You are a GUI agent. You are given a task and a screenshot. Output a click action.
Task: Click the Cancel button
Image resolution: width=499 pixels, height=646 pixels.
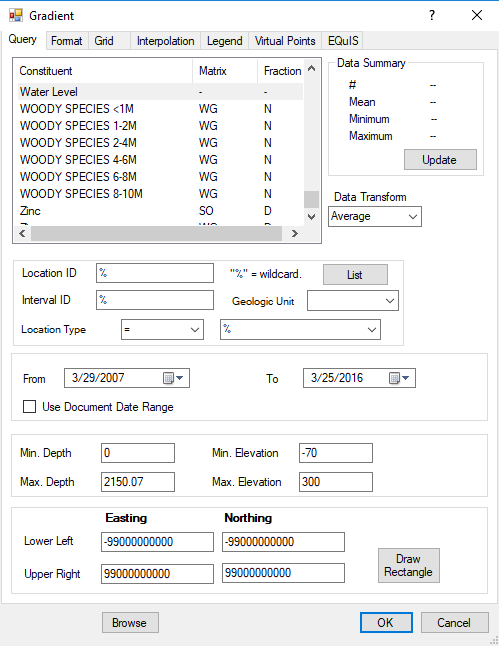click(x=454, y=623)
